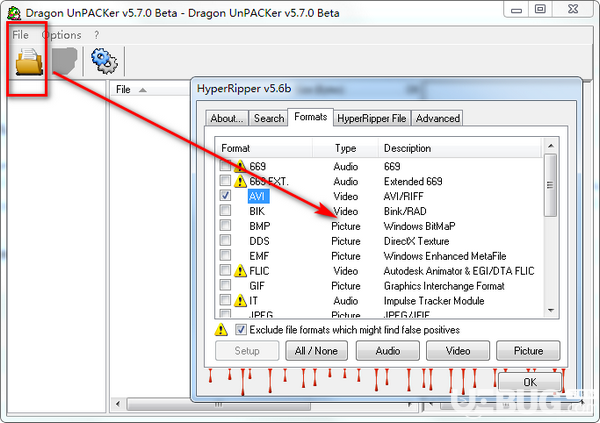Click 'Impulse Tracker Module' description

[x=434, y=301]
